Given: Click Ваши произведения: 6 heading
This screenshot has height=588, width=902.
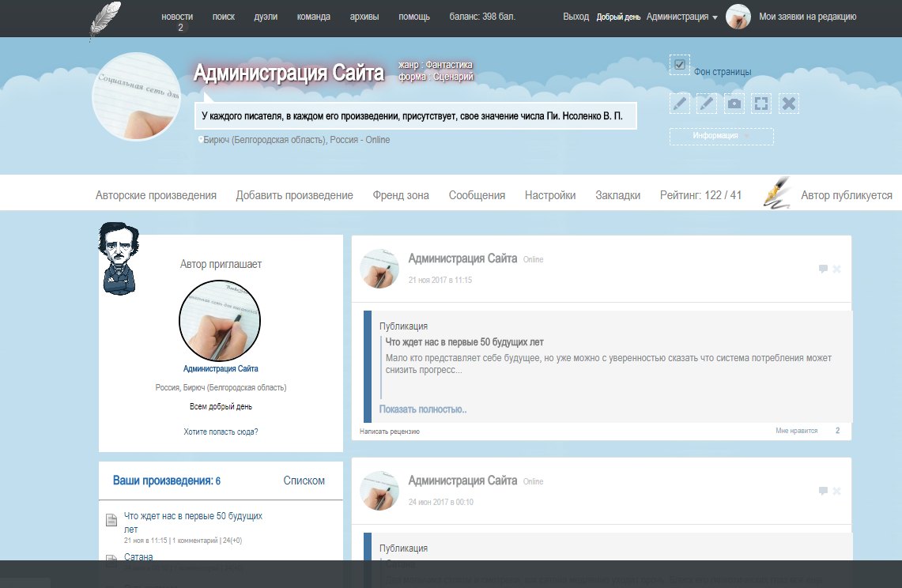Looking at the screenshot, I should point(167,481).
